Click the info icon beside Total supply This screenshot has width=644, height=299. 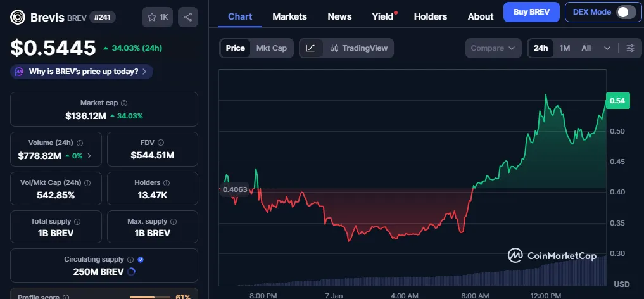(x=77, y=221)
